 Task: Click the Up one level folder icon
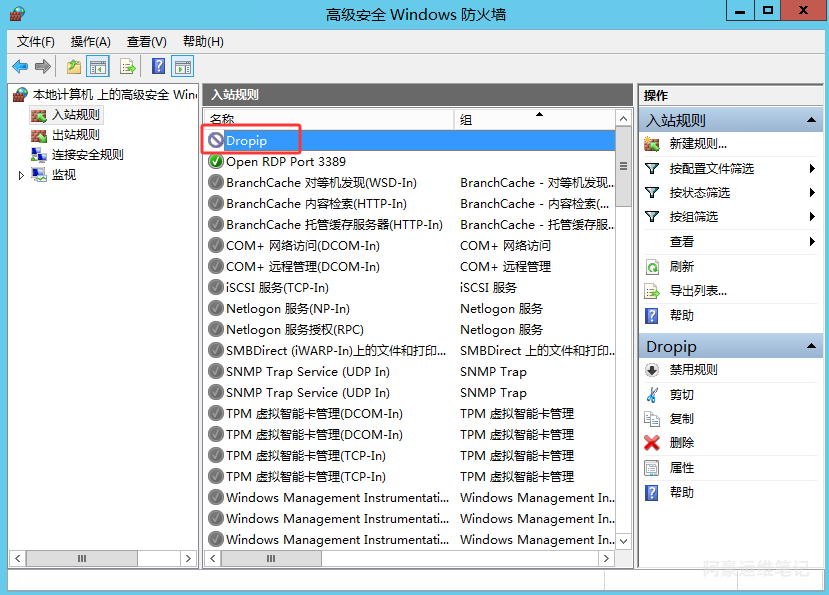[x=74, y=67]
